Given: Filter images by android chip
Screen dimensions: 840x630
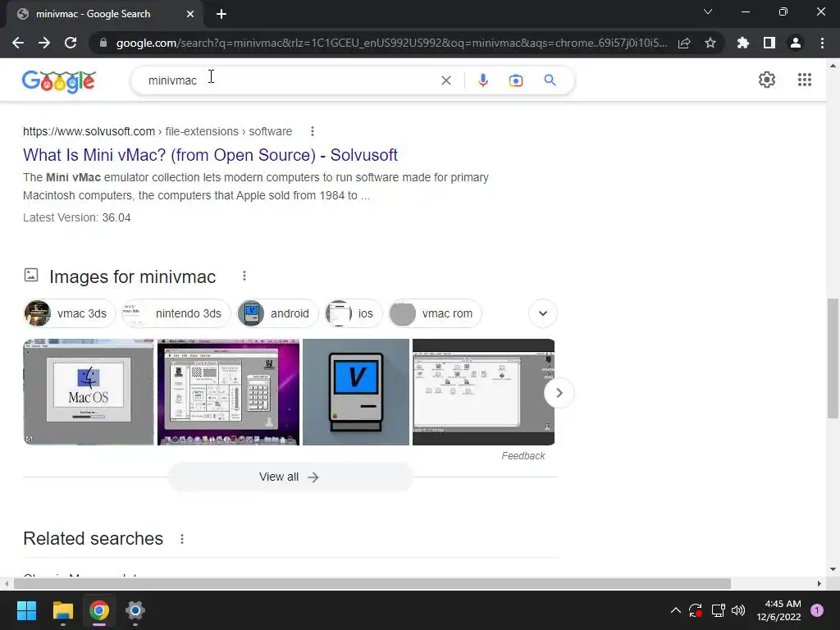Looking at the screenshot, I should [277, 313].
